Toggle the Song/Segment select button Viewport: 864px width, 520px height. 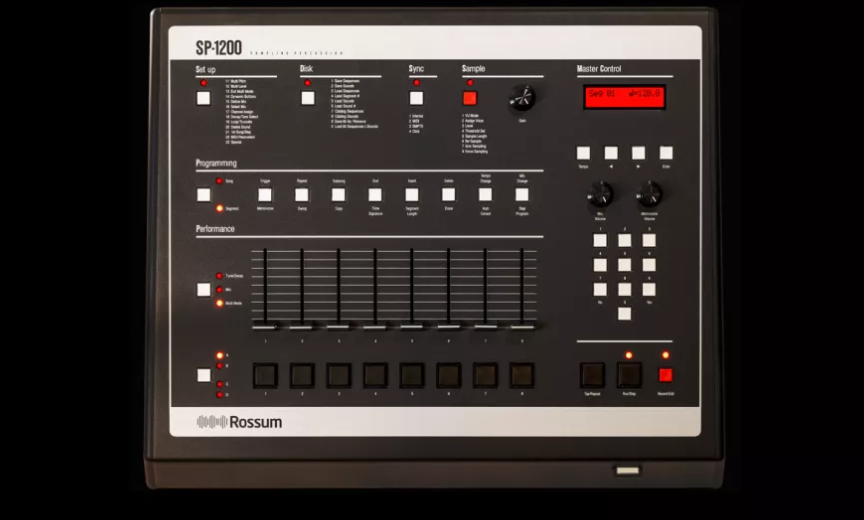[204, 195]
